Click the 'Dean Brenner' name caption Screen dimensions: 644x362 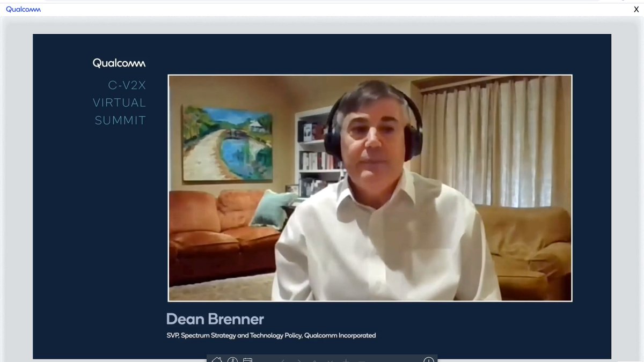pos(215,319)
